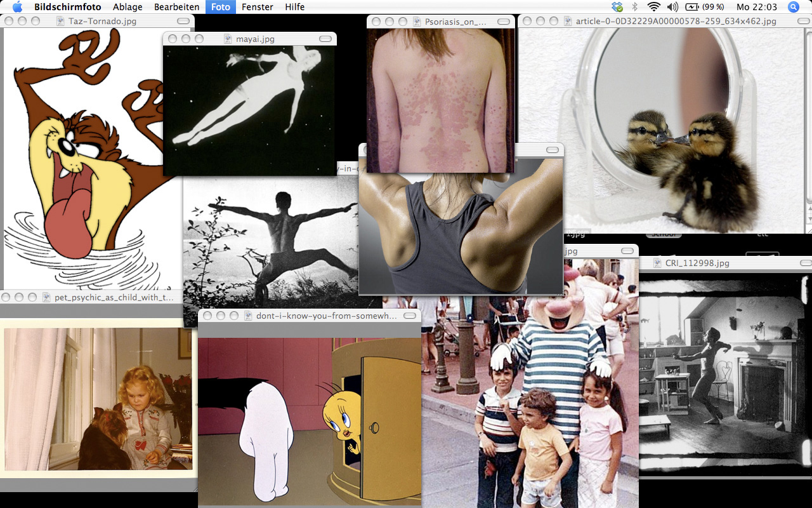Click the Wi-Fi status icon
Screen dimensions: 812x508
pos(654,7)
